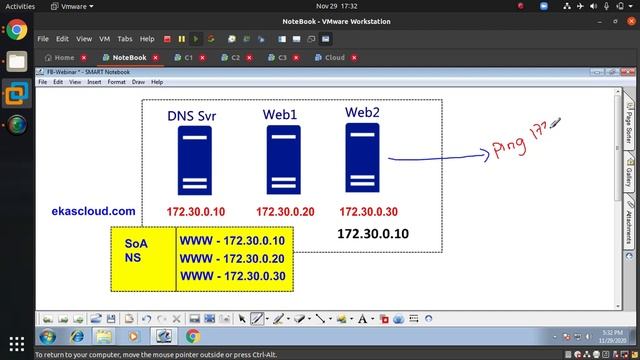
Task: Launch Internet Explorer from Windows taskbar
Action: [77, 337]
